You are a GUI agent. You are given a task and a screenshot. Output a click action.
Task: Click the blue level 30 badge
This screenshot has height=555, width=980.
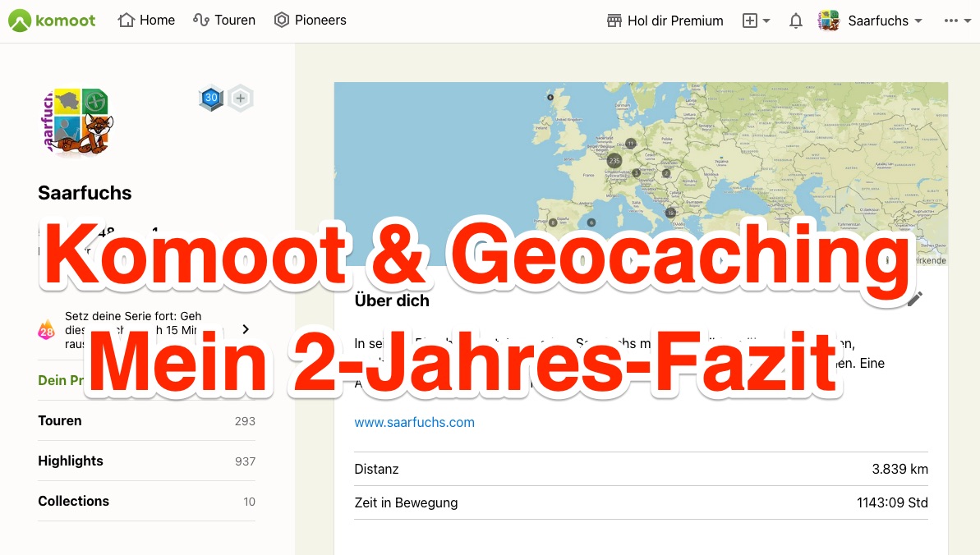tap(211, 99)
